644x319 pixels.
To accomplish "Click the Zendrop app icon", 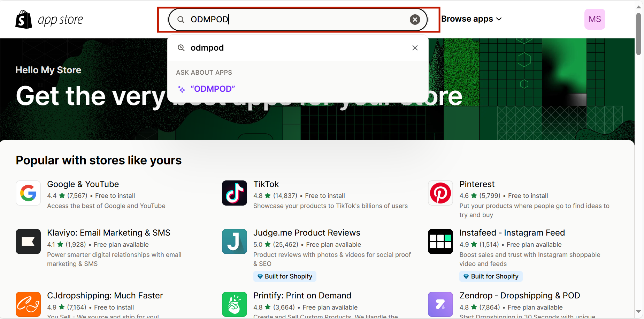I will [440, 304].
